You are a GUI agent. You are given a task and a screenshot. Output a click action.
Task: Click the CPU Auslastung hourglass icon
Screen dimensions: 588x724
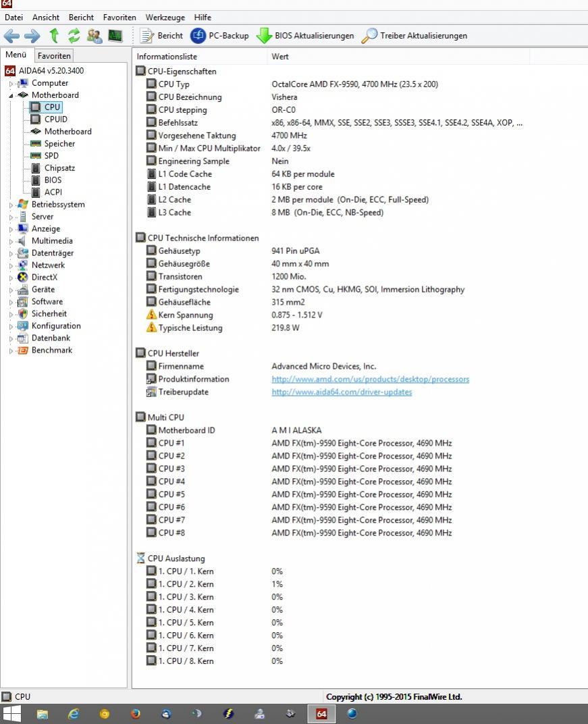click(x=141, y=558)
